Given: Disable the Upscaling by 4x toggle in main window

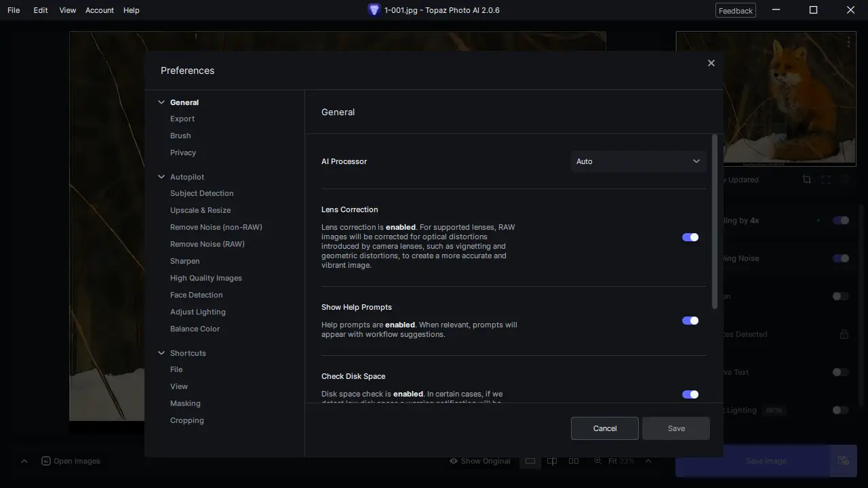Looking at the screenshot, I should point(841,220).
